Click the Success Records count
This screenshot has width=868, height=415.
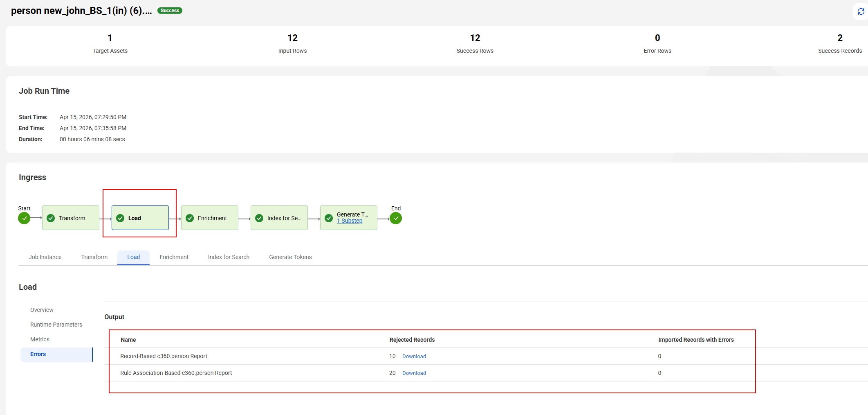click(x=840, y=38)
